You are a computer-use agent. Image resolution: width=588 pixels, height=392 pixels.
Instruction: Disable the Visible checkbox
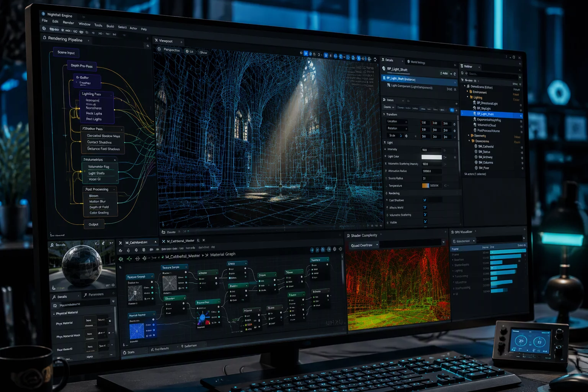coord(425,222)
